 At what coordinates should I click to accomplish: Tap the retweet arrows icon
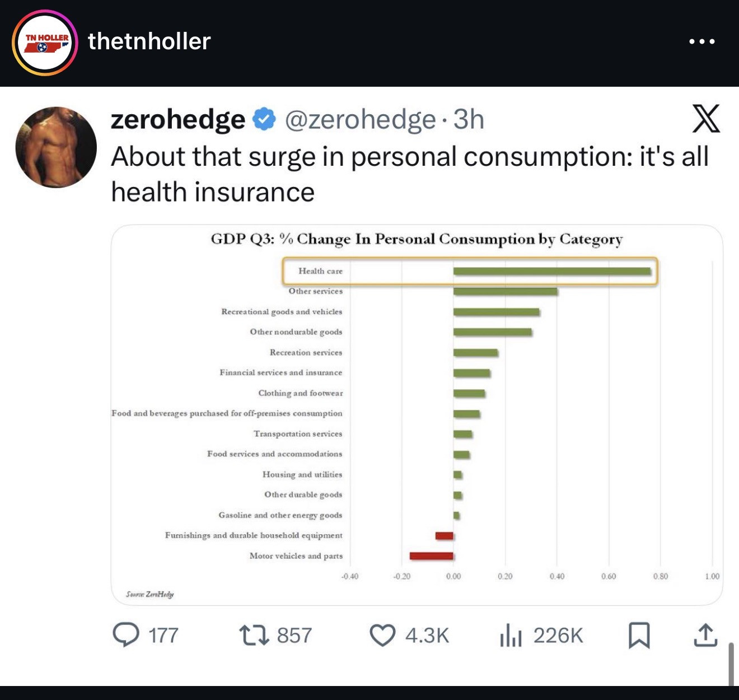tap(255, 635)
